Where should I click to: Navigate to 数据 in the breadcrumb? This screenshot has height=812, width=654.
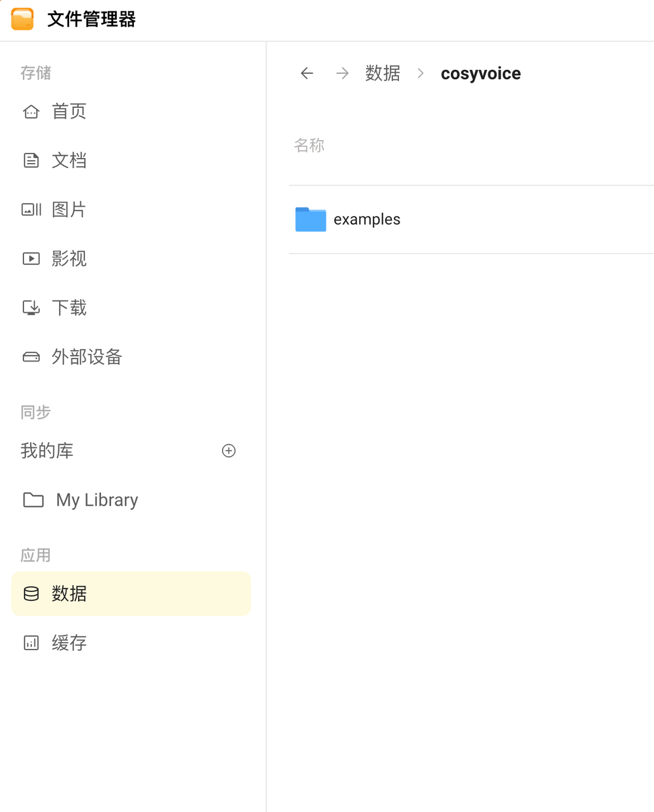coord(383,74)
